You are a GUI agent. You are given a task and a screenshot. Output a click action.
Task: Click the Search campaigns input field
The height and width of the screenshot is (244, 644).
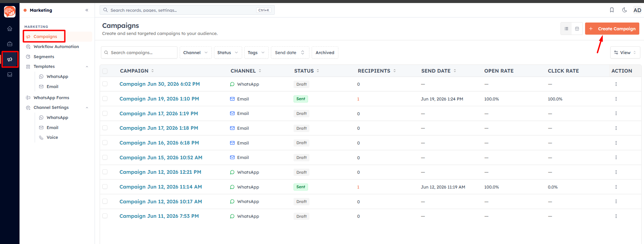click(139, 52)
